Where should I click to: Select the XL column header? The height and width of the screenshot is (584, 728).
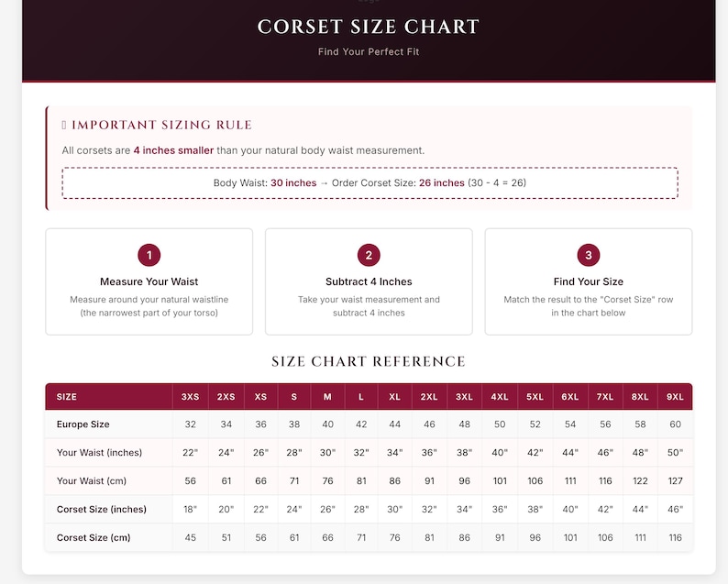point(394,397)
